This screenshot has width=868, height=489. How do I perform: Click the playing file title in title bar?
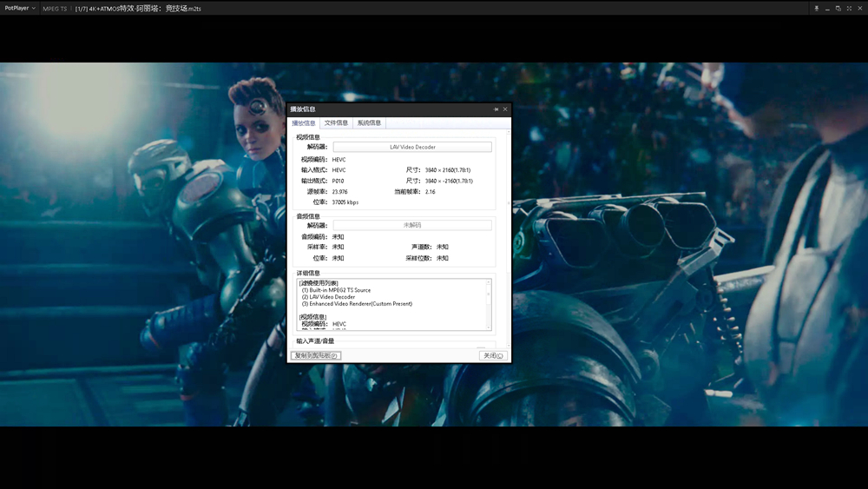[x=138, y=9]
